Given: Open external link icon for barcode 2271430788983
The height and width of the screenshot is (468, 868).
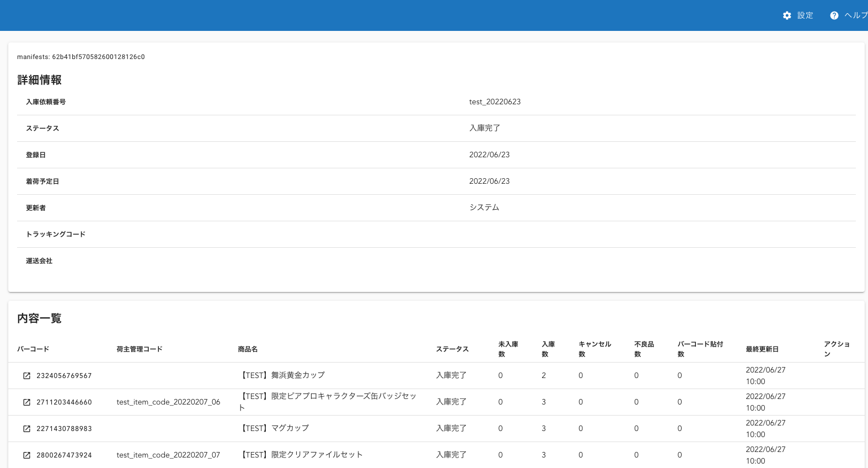Looking at the screenshot, I should pos(26,429).
